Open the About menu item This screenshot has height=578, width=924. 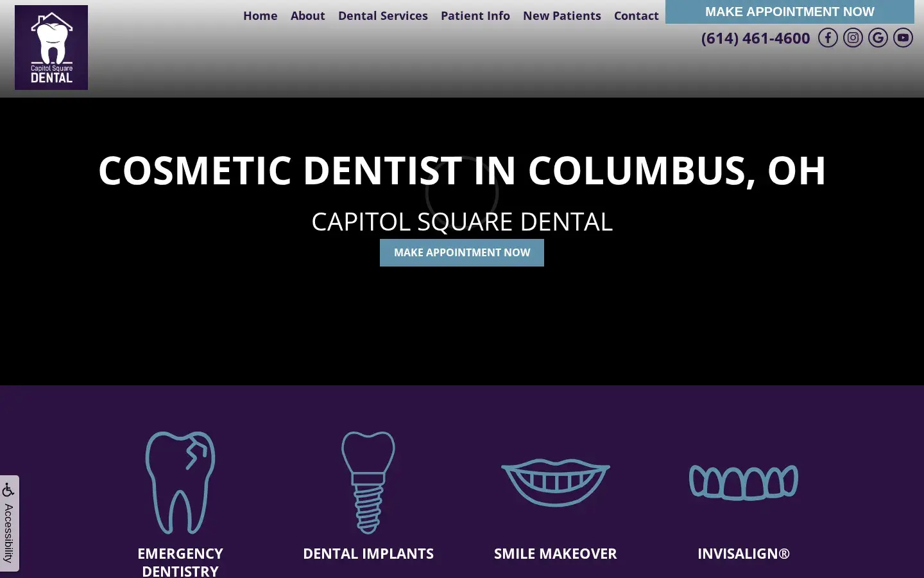click(x=308, y=15)
